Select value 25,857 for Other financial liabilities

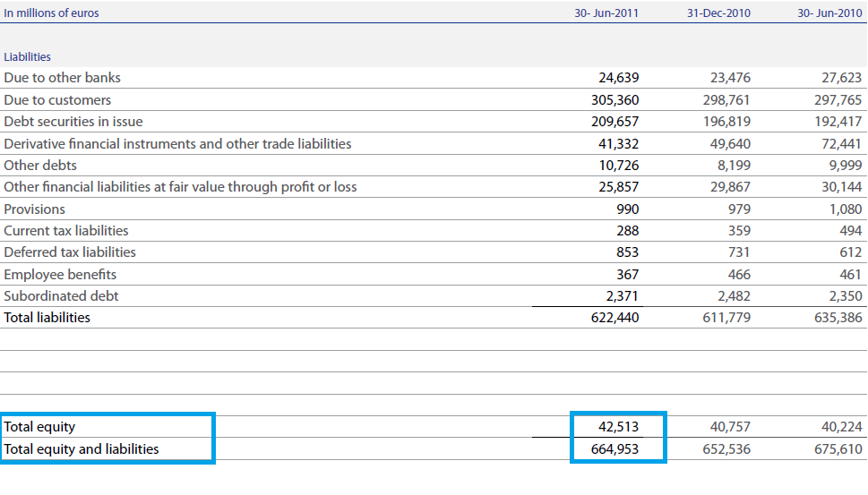click(x=618, y=187)
